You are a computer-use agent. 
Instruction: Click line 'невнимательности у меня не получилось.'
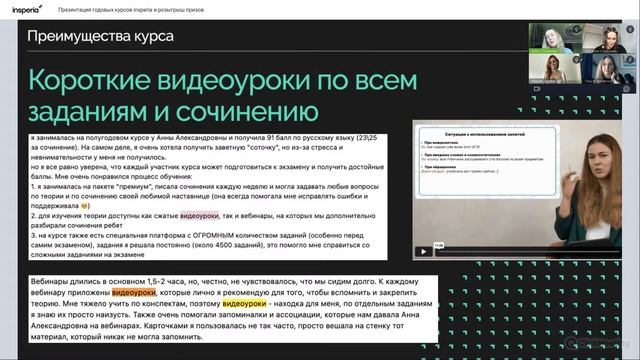pyautogui.click(x=98, y=157)
